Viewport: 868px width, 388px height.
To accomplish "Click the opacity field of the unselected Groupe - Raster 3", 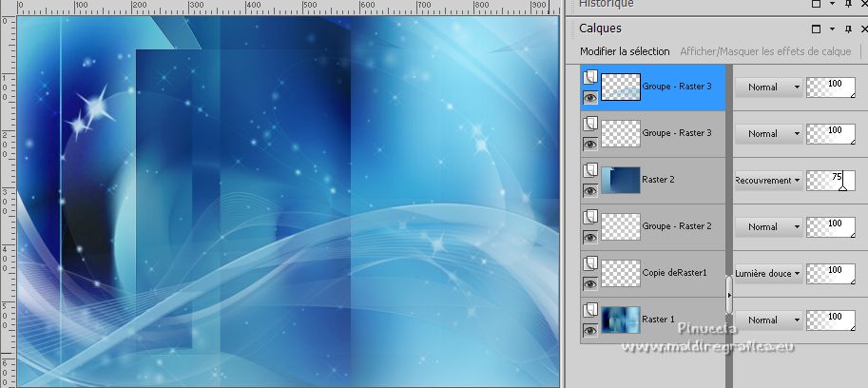I will 830,133.
